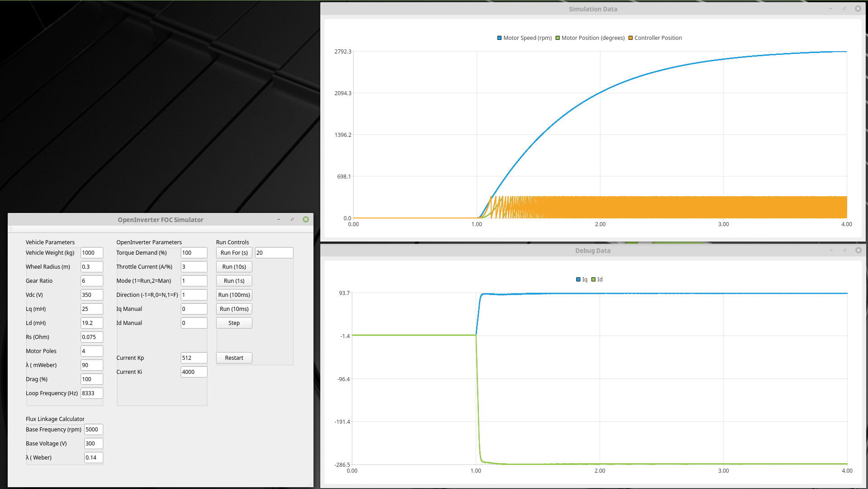Click the Iq legend marker

click(578, 280)
